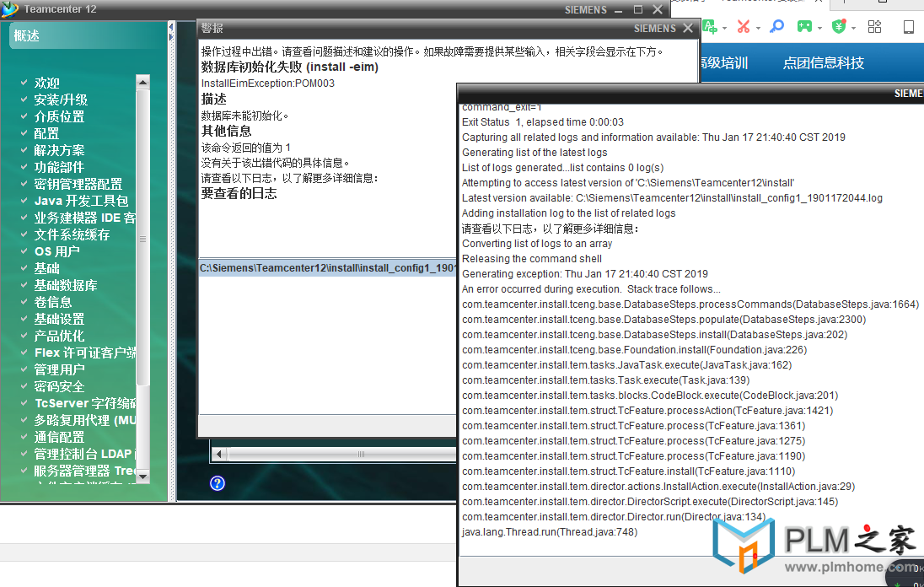This screenshot has width=924, height=587.
Task: Open the extensions grid icon
Action: 874,26
